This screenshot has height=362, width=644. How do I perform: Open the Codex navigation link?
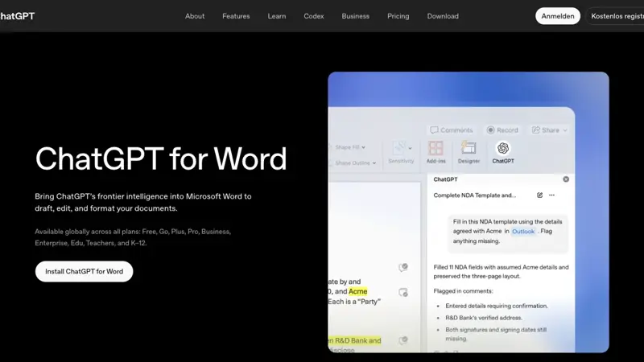314,16
